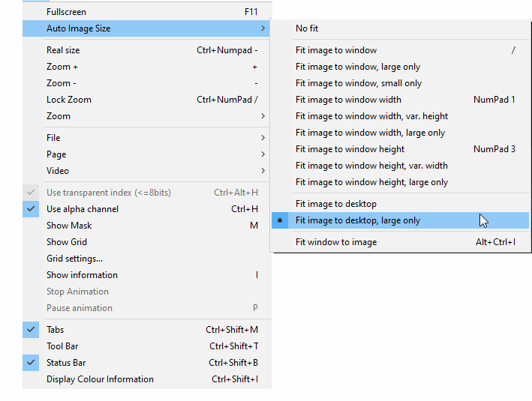This screenshot has height=401, width=532.
Task: Toggle the Tabs checkmark option
Action: [x=55, y=330]
